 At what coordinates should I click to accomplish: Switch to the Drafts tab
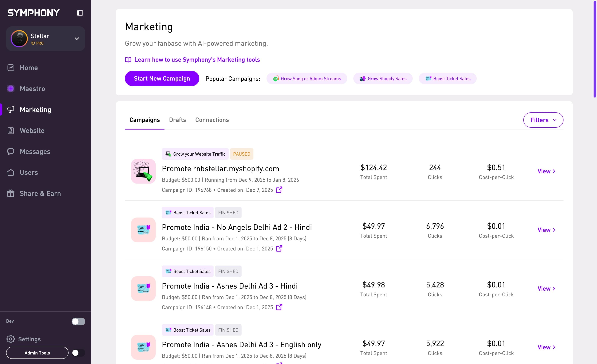[x=177, y=120]
